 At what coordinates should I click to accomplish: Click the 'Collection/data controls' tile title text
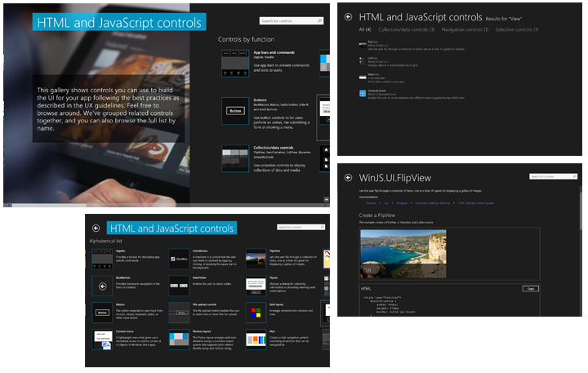(x=273, y=148)
